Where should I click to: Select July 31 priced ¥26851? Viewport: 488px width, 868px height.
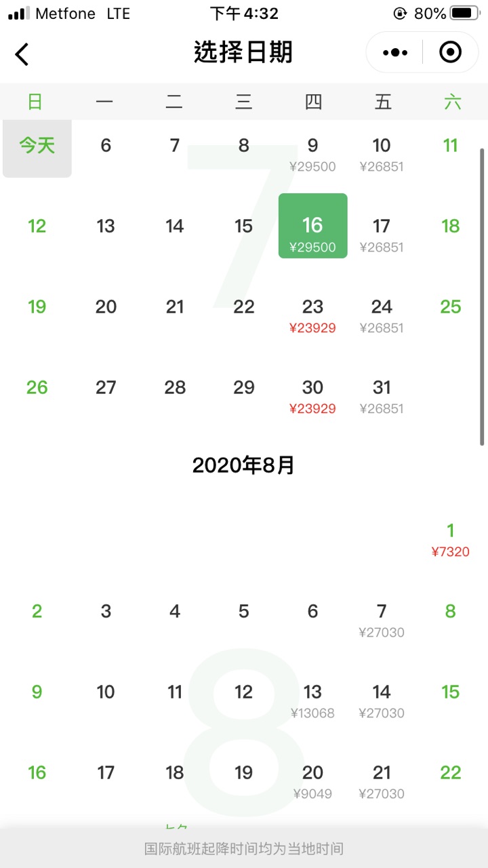(x=382, y=397)
